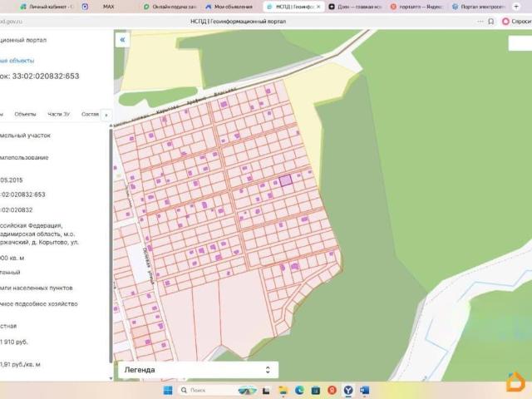Open the browser three-dots page menu

pos(480,22)
